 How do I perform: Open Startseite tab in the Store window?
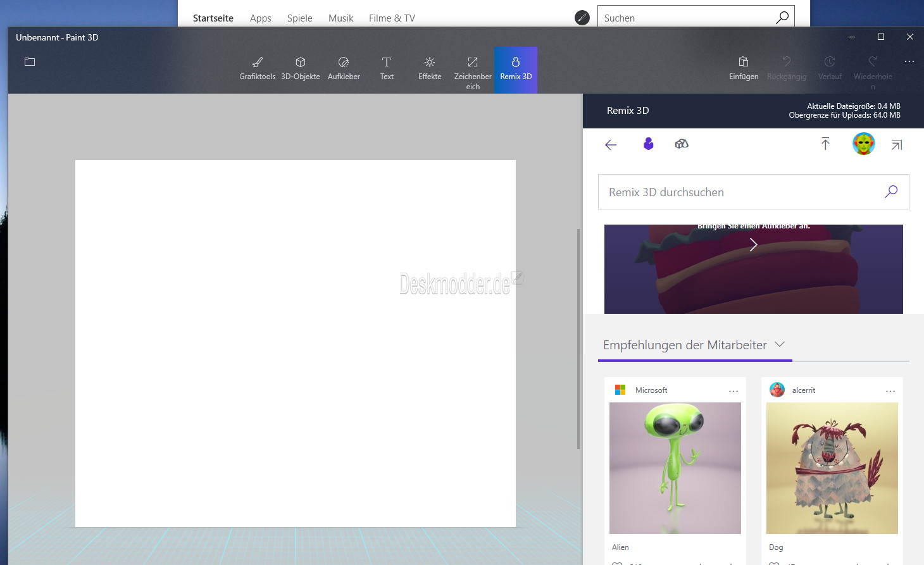pos(213,18)
